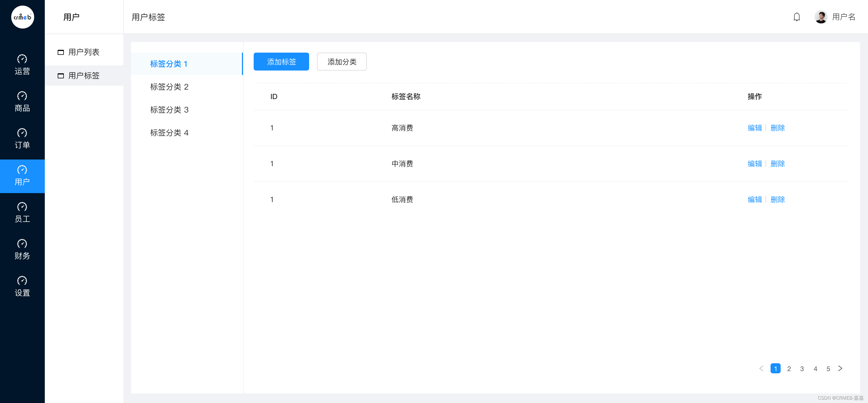
Task: Select the 用户标签 submenu item
Action: point(83,76)
